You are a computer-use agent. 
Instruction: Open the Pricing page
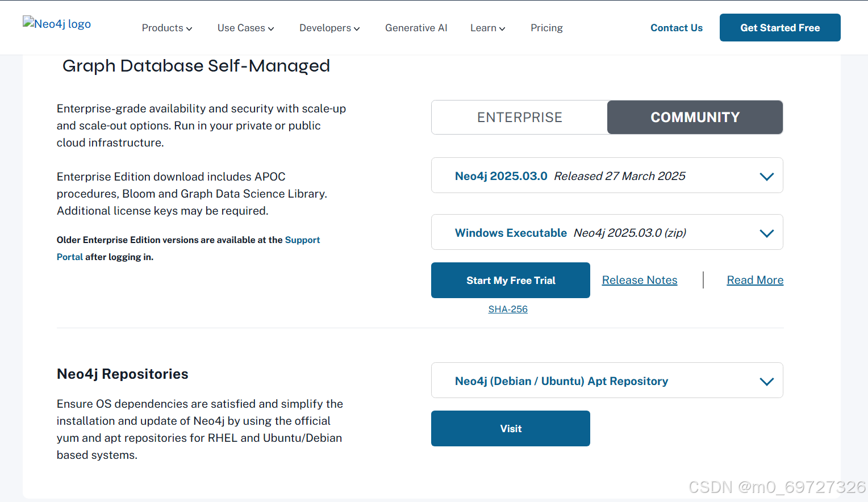(546, 28)
